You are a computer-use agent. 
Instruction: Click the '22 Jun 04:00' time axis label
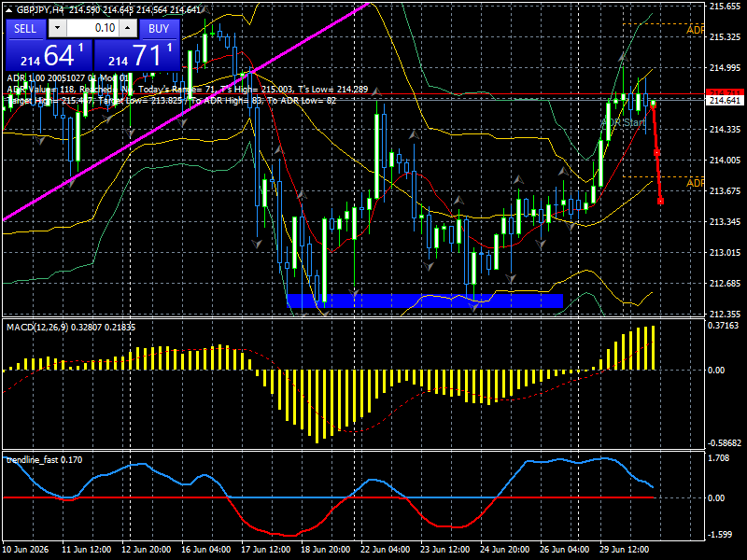tap(386, 550)
